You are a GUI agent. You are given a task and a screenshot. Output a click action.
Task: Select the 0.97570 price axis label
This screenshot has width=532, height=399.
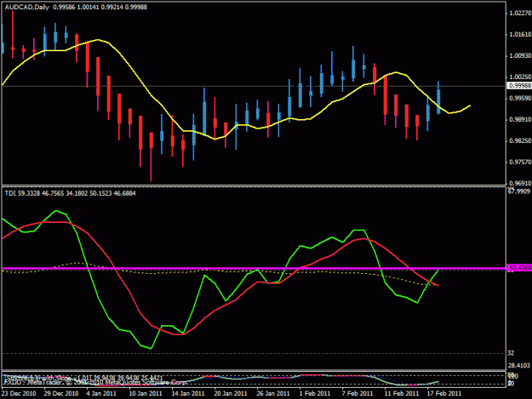(x=520, y=162)
